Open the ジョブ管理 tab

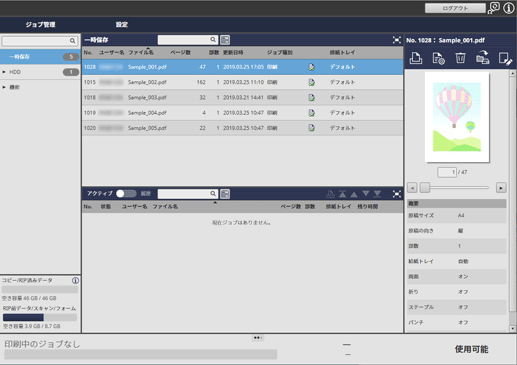pyautogui.click(x=40, y=24)
